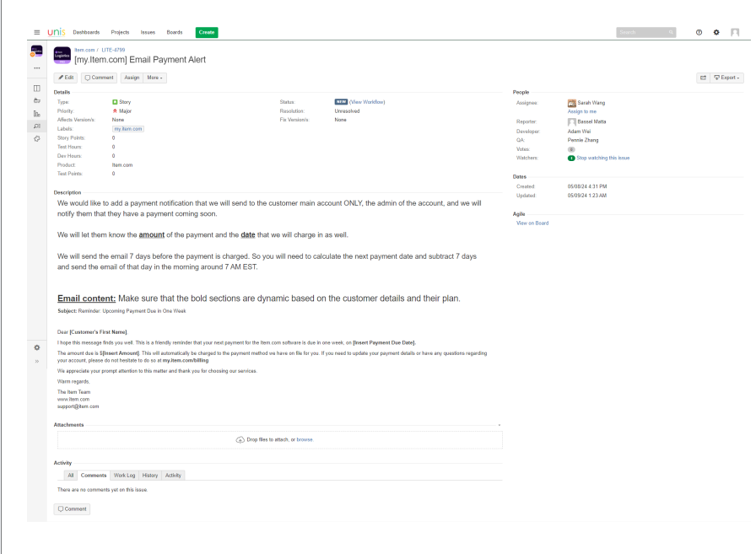
Task: Click the green Create button
Action: tap(206, 32)
